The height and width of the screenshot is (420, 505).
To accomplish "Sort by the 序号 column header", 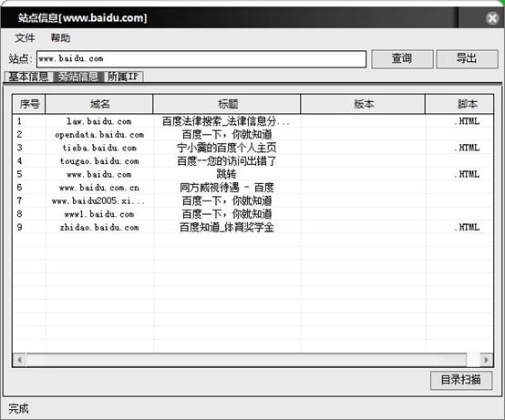I will click(29, 104).
